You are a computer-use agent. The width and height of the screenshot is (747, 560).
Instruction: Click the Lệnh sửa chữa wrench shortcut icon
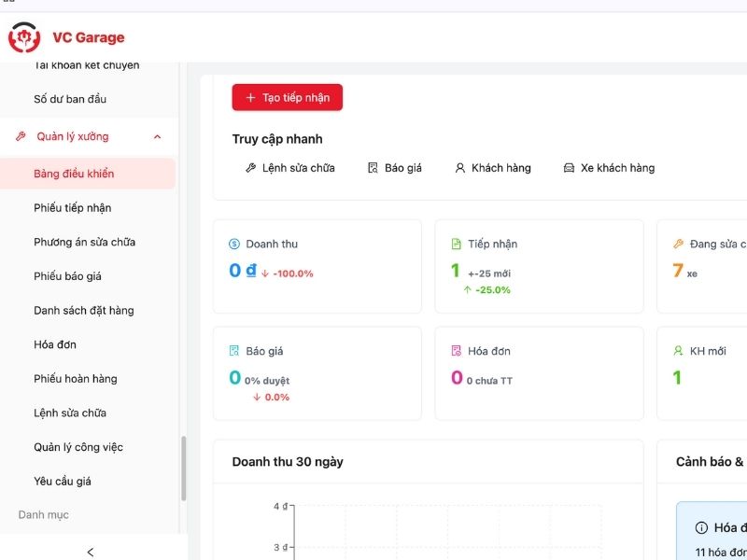coord(250,168)
